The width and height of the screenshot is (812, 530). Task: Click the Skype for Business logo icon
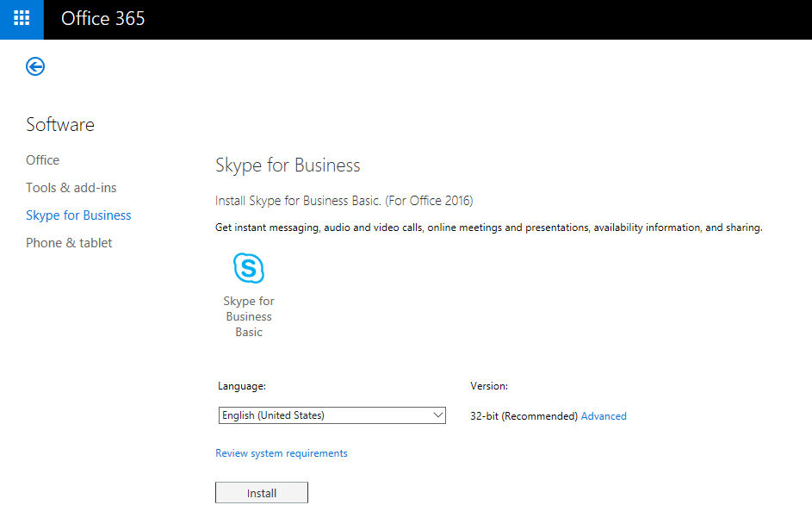click(x=249, y=268)
